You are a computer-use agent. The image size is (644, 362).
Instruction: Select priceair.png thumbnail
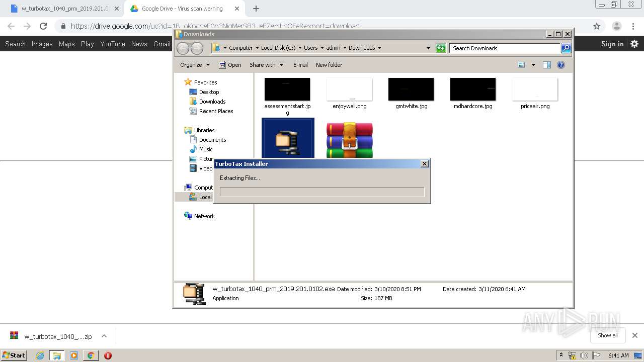point(535,89)
